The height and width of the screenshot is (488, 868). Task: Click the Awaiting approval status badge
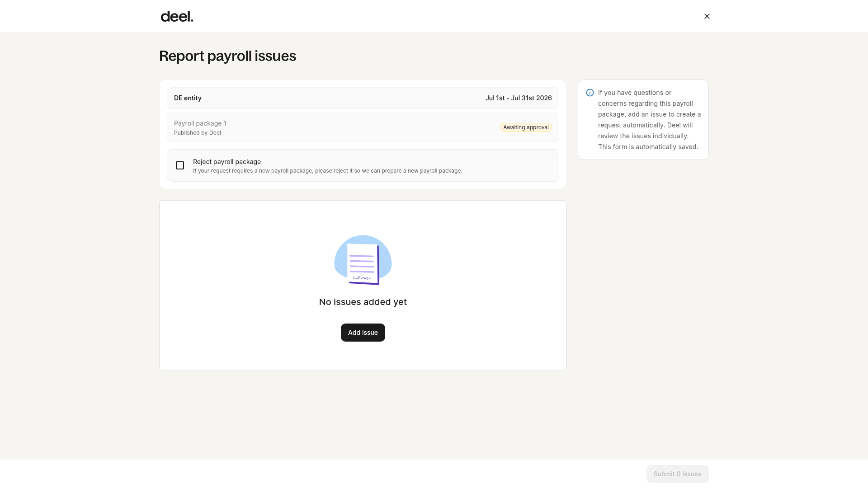click(x=526, y=127)
